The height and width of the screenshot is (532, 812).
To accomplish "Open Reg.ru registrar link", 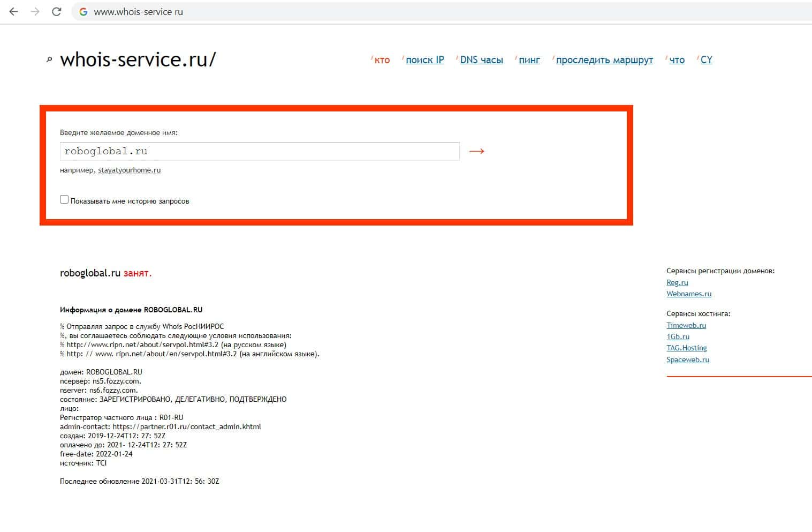I will (677, 282).
